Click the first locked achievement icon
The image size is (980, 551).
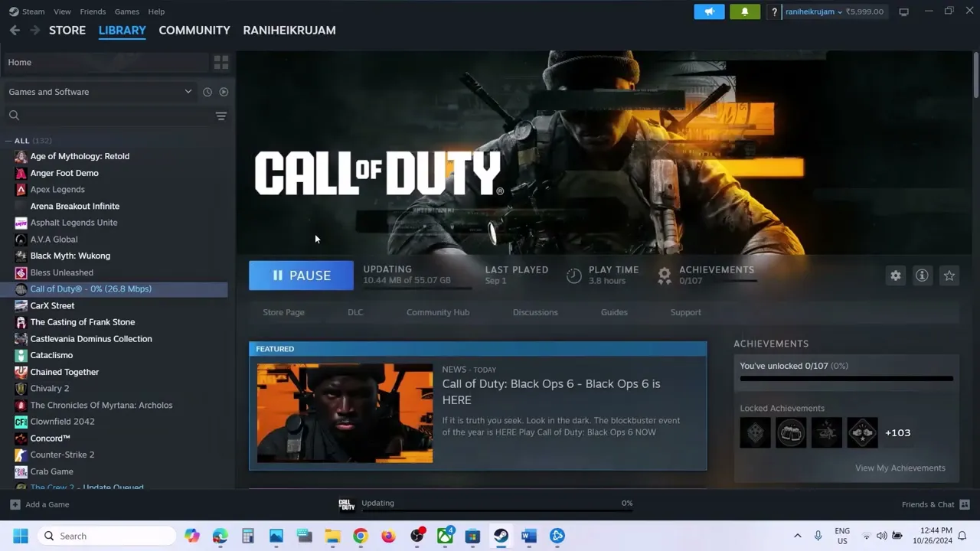tap(755, 432)
